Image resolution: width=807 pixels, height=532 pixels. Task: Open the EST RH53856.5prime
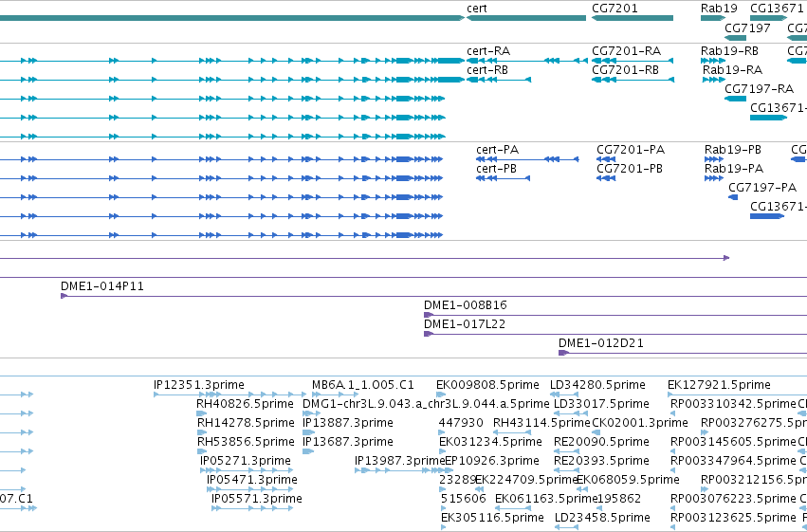246,443
